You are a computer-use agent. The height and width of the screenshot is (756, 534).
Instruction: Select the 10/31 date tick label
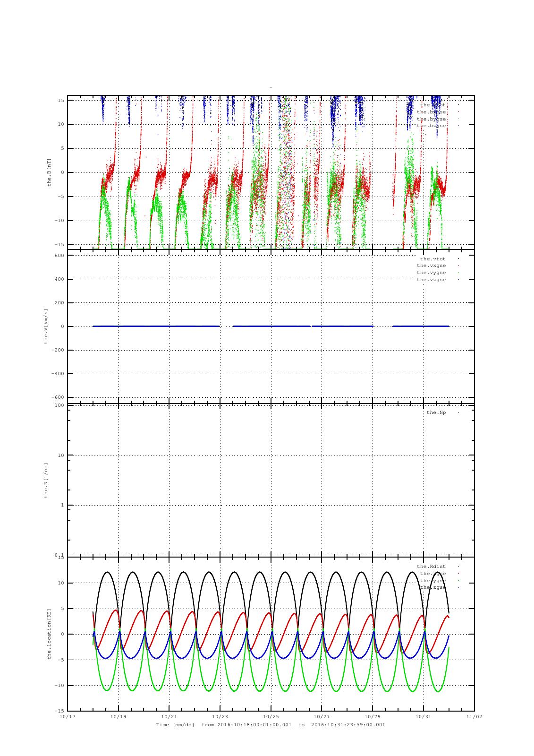click(423, 716)
